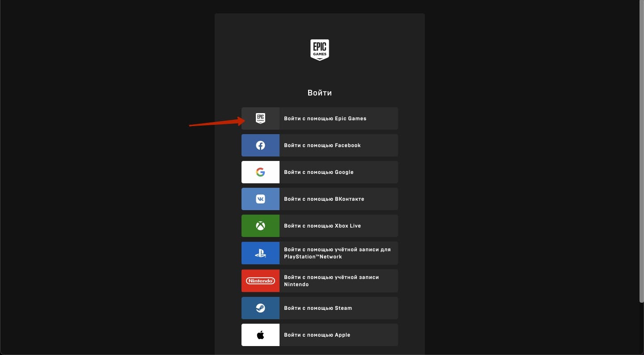Sign in with Epic Games account
Image resolution: width=644 pixels, height=355 pixels.
[320, 118]
